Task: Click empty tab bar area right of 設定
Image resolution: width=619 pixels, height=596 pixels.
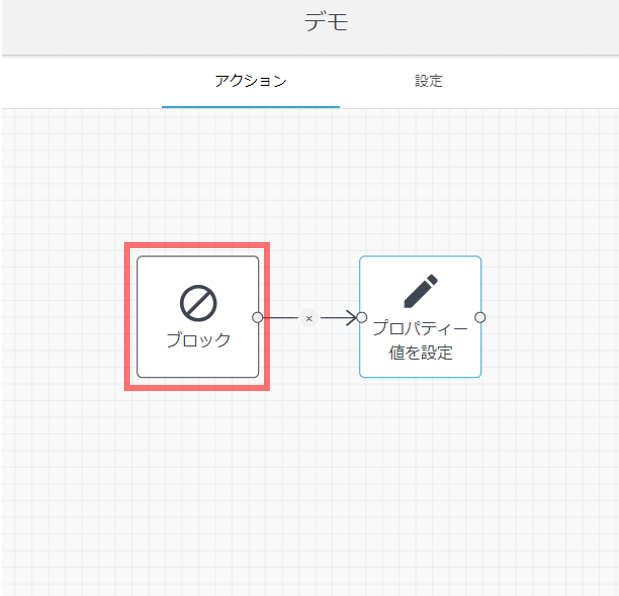Action: pos(540,81)
